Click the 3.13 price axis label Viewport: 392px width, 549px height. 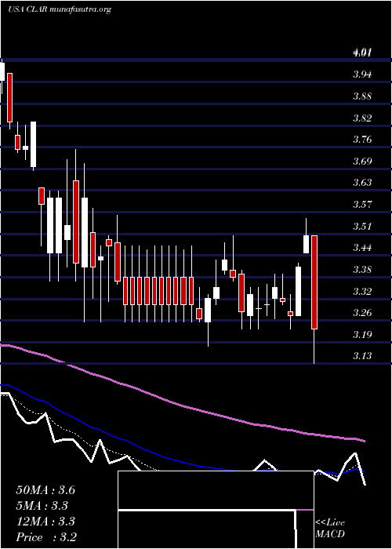pyautogui.click(x=362, y=356)
